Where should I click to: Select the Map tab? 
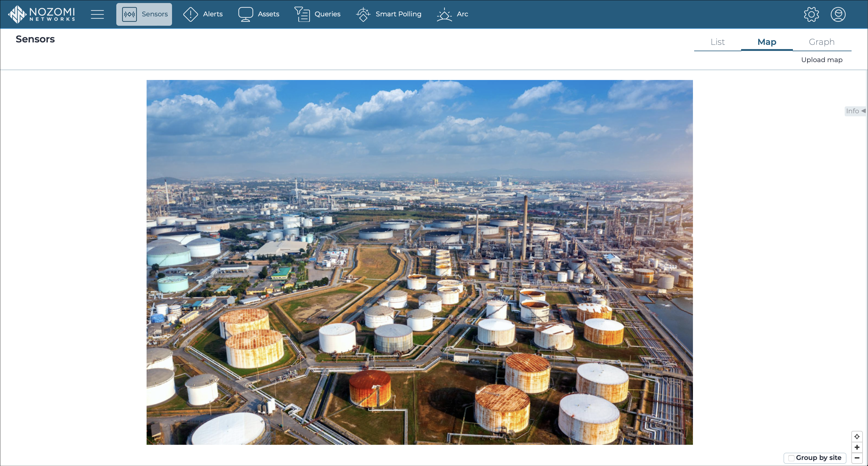coord(767,42)
